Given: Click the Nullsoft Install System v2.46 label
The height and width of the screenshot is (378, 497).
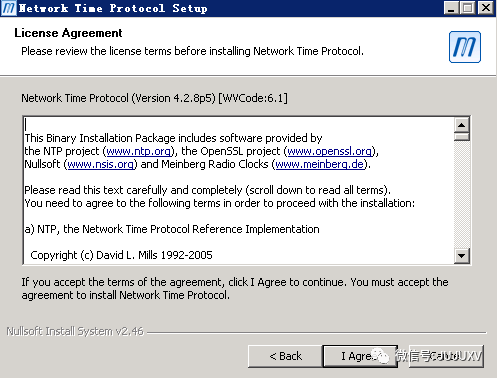Looking at the screenshot, I should point(75,331).
